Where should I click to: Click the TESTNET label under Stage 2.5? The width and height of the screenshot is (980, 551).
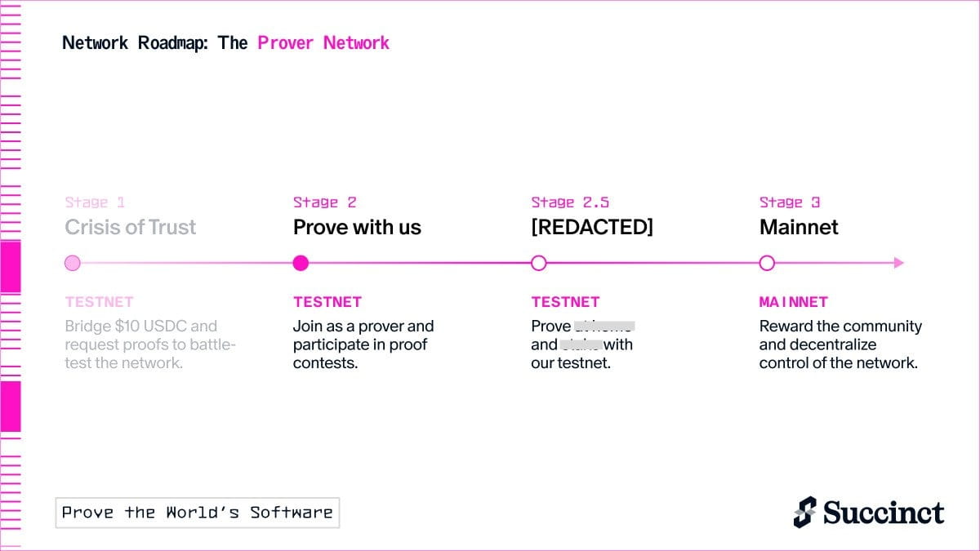[x=565, y=302]
